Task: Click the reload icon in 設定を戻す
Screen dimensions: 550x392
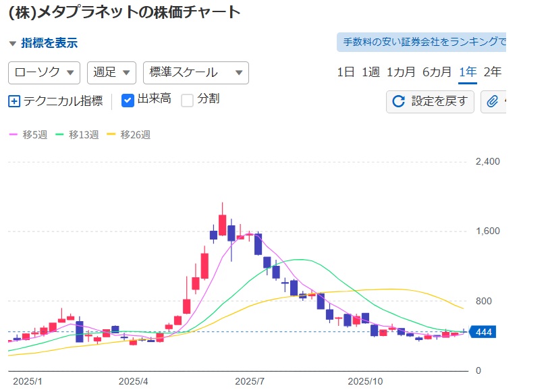Action: (398, 101)
